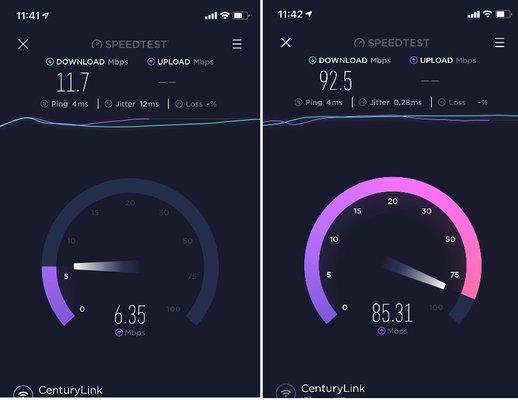Open the hamburger menu on the left screen
The height and width of the screenshot is (400, 518).
237,44
